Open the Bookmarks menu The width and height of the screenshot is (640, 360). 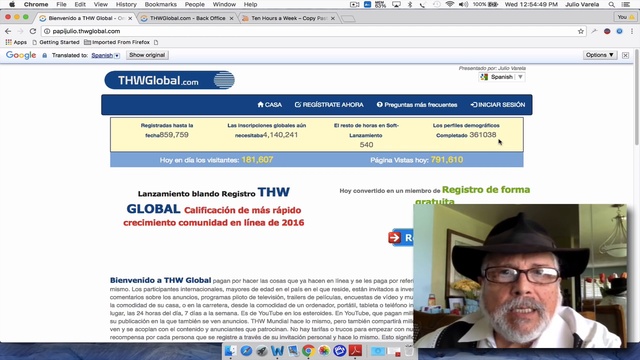[x=160, y=4]
